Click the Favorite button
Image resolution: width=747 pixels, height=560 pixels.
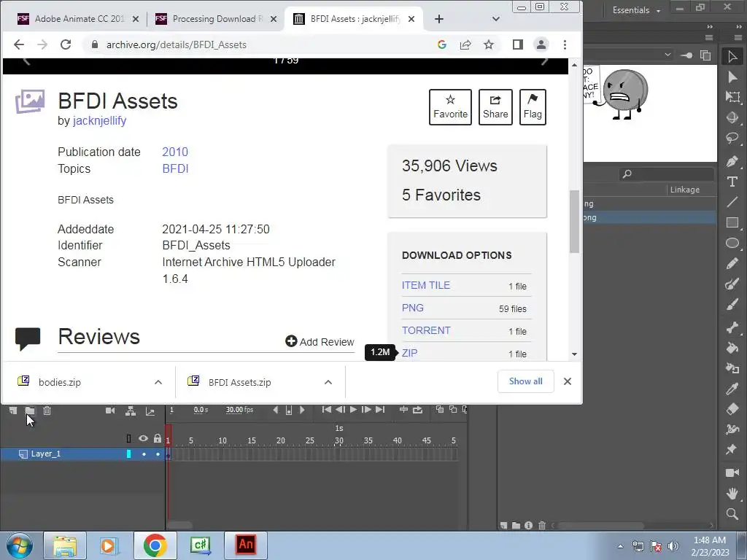[450, 107]
